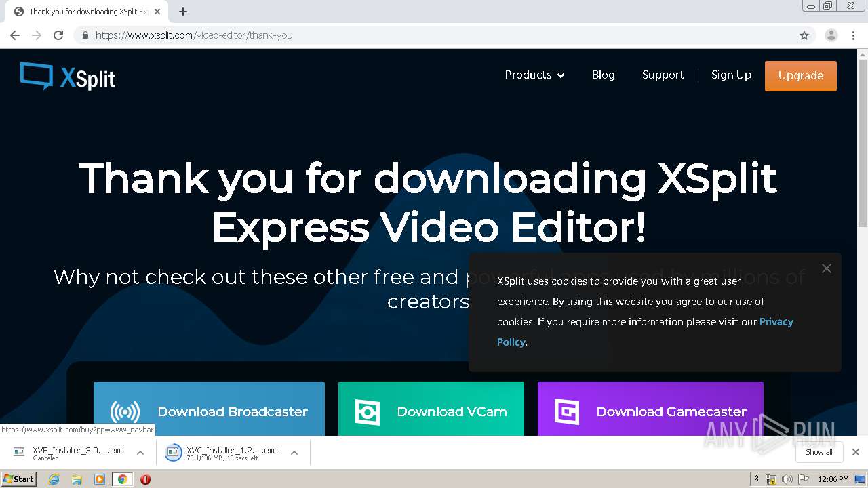Screen dimensions: 868x488
Task: Go to the Support page
Action: click(x=663, y=75)
